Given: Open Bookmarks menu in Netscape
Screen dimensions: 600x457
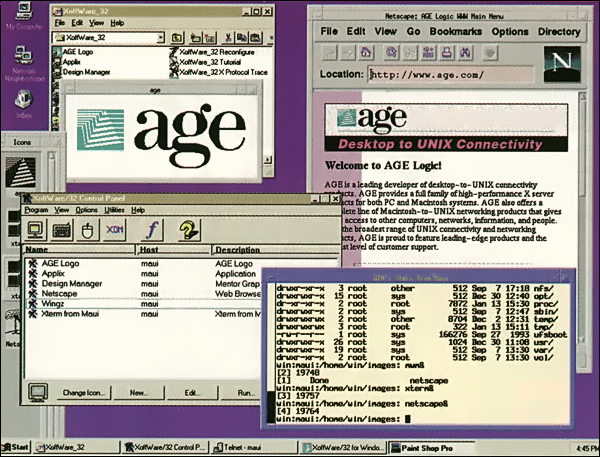Looking at the screenshot, I should 455,31.
